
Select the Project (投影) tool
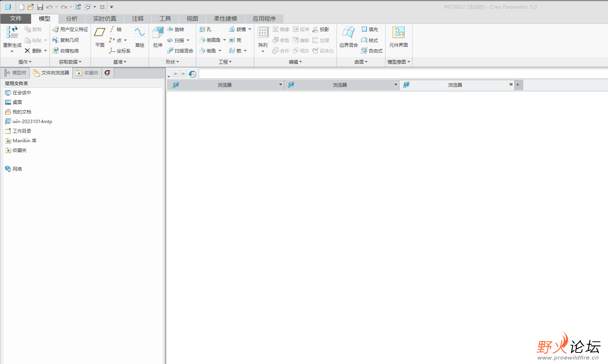tap(321, 29)
